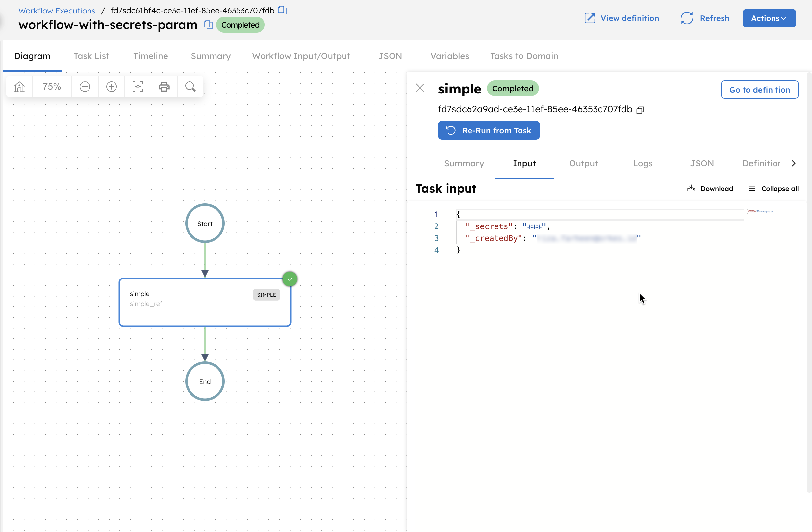This screenshot has width=812, height=532.
Task: Click the Workflow Executions breadcrumb link
Action: (57, 11)
